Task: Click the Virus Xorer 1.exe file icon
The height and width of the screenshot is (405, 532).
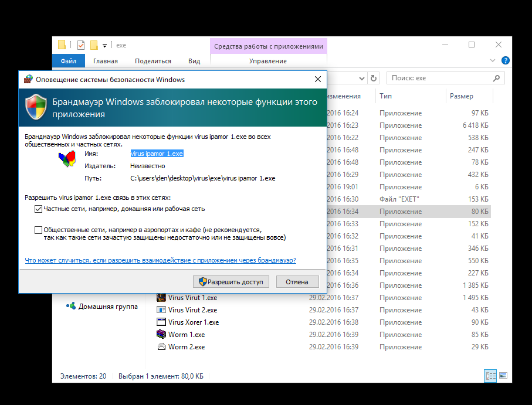Action: (161, 322)
